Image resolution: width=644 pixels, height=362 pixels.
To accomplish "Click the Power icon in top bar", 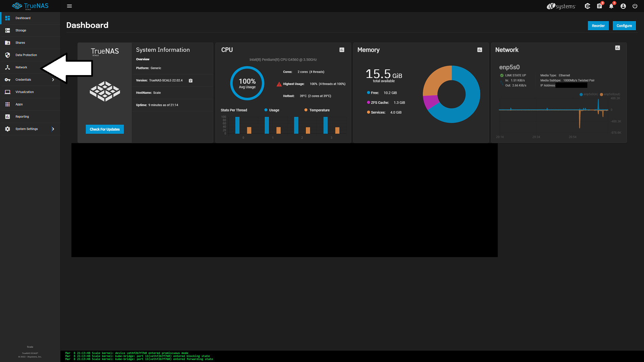I will coord(635,6).
